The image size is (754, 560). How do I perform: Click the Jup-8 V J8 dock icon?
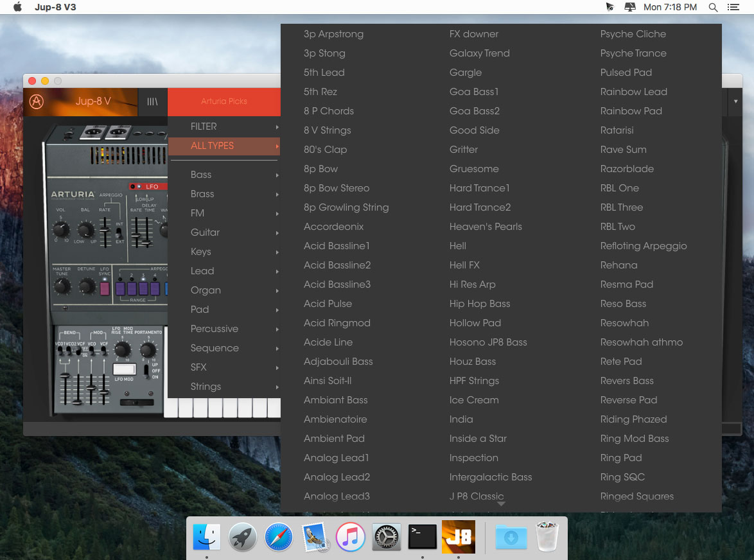click(x=459, y=536)
